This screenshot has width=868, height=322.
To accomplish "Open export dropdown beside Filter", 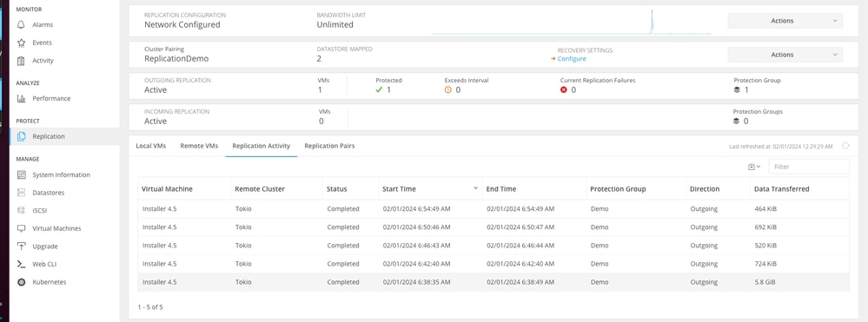I will 754,167.
